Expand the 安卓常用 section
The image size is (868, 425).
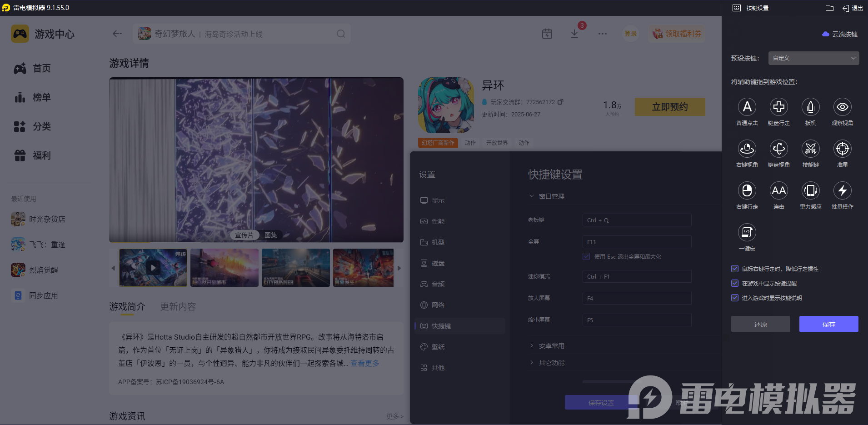pos(551,345)
